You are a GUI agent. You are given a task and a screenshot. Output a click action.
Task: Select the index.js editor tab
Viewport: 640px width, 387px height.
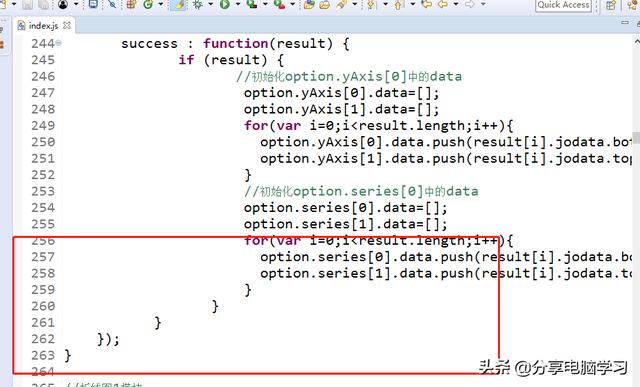pyautogui.click(x=44, y=26)
